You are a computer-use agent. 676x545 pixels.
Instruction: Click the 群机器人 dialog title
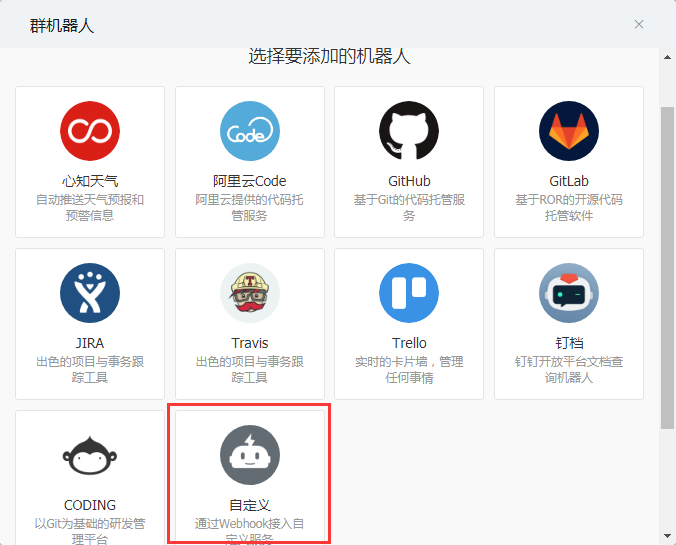tap(62, 26)
